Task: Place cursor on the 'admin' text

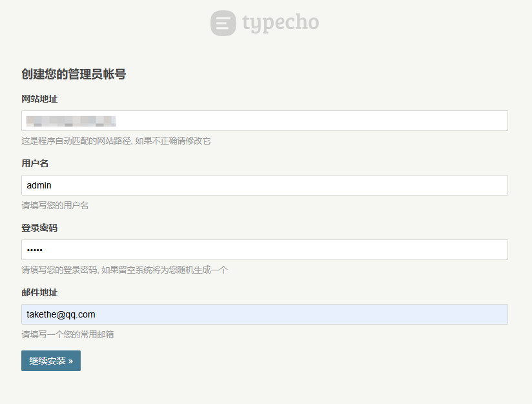Action: (x=39, y=185)
